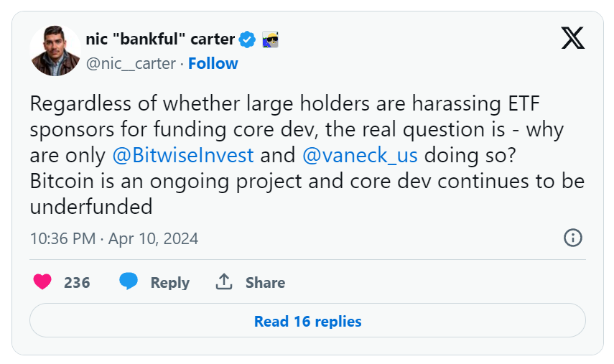Like the tweet with the heart icon
Image resolution: width=614 pixels, height=364 pixels.
(x=43, y=282)
